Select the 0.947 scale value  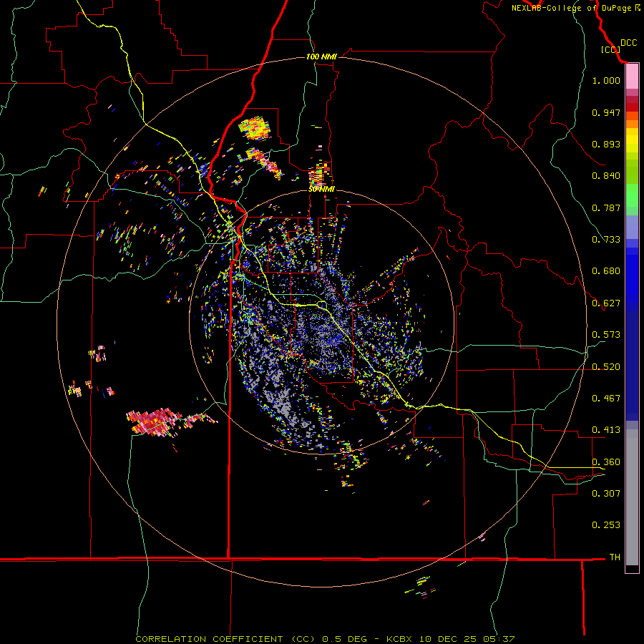pos(606,112)
